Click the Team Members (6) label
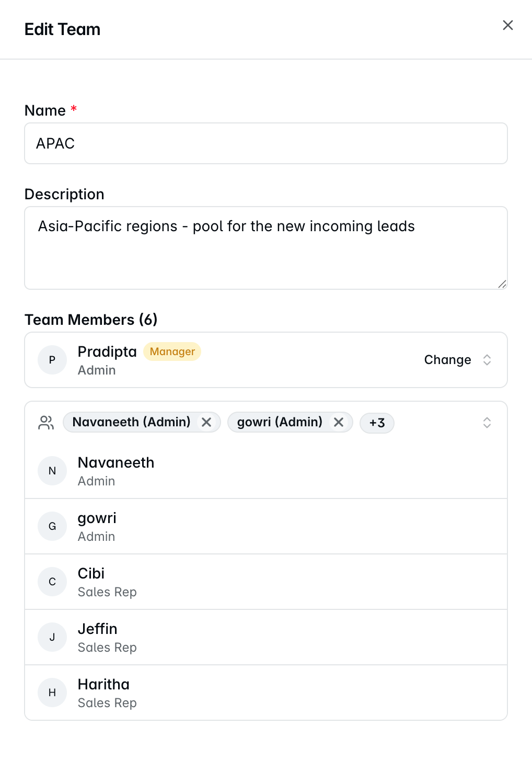532x771 pixels. tap(91, 320)
